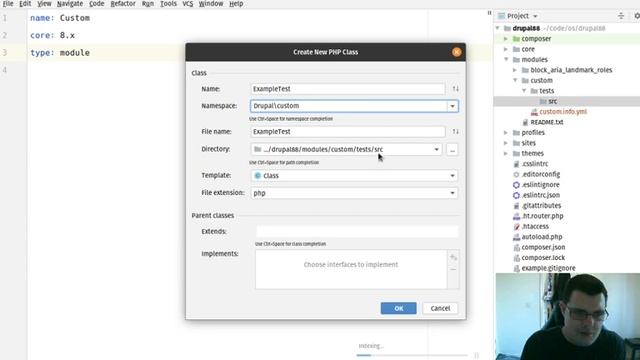This screenshot has height=360, width=640.
Task: Click the scroll-from-source icon in Project panel
Action: coord(621,16)
